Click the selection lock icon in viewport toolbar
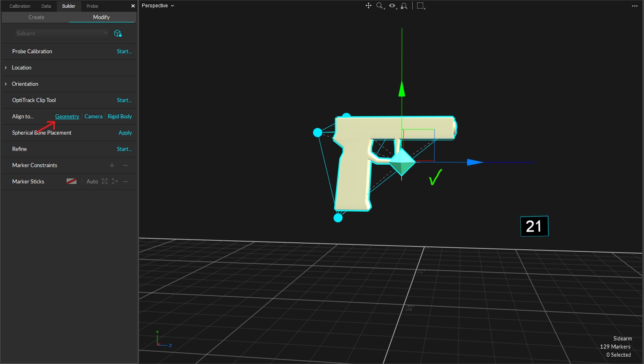 [x=404, y=6]
